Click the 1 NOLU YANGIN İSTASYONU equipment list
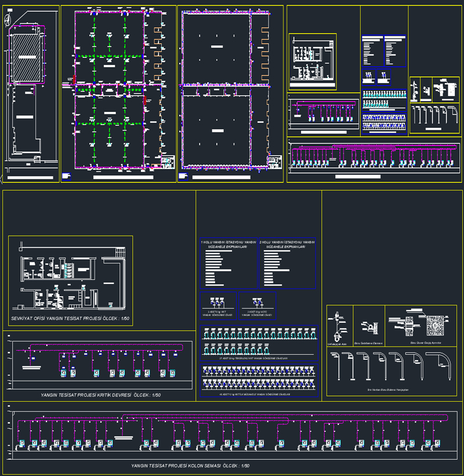The width and height of the screenshot is (464, 476). pos(228,264)
